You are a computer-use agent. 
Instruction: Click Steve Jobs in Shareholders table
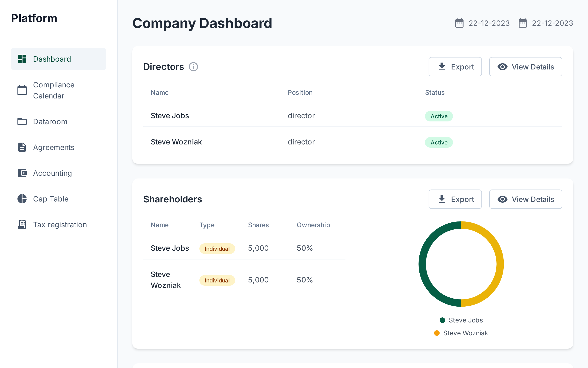pos(170,248)
